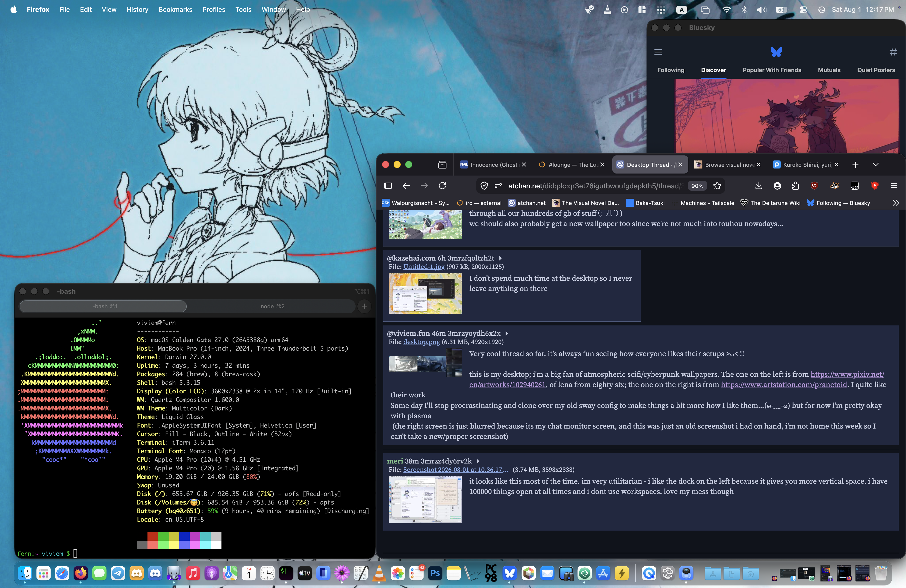
Task: Open the battery status menu
Action: pyautogui.click(x=781, y=10)
